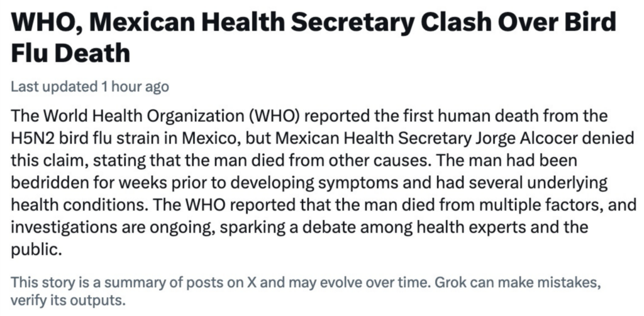Click "Flu Death" on the headline's second line
The width and height of the screenshot is (644, 316).
pos(71,53)
